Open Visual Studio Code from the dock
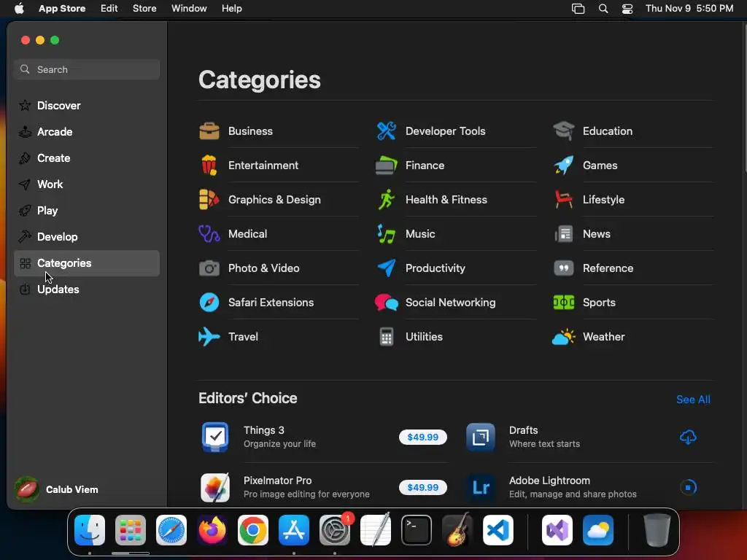 coord(498,530)
